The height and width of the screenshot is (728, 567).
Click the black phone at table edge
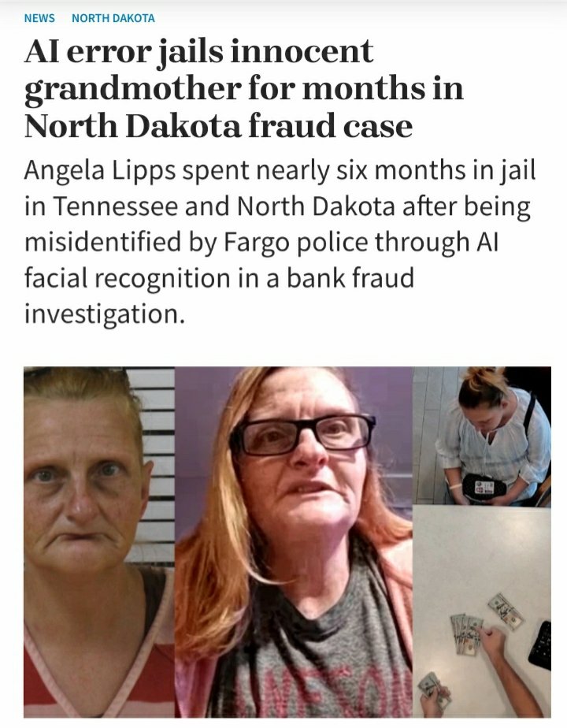(541, 645)
